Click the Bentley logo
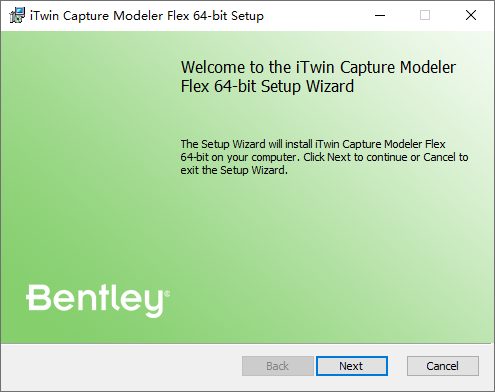This screenshot has height=392, width=495. tap(98, 301)
